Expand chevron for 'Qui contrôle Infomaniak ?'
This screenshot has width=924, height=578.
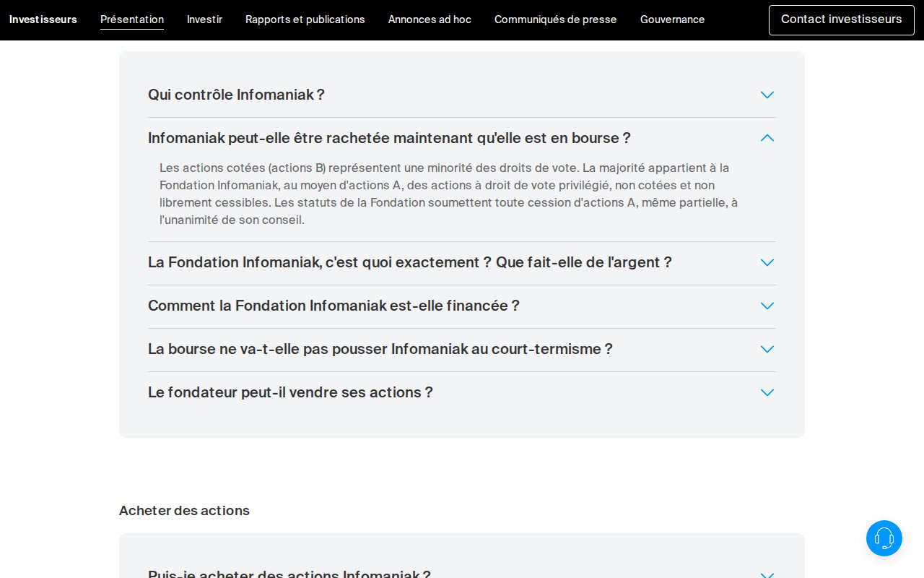[x=767, y=95]
